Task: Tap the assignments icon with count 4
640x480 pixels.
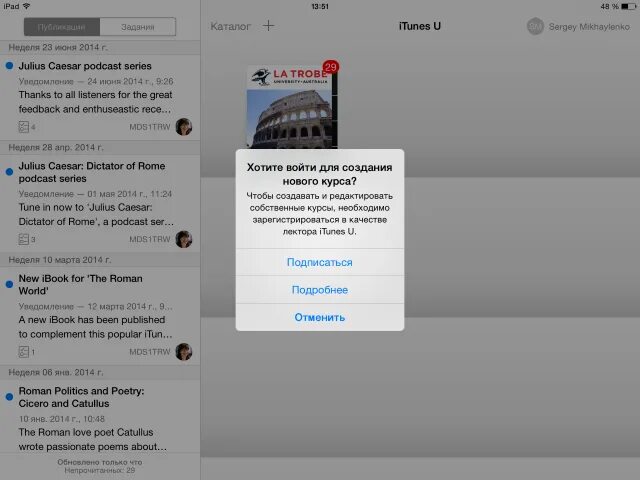Action: [x=24, y=127]
